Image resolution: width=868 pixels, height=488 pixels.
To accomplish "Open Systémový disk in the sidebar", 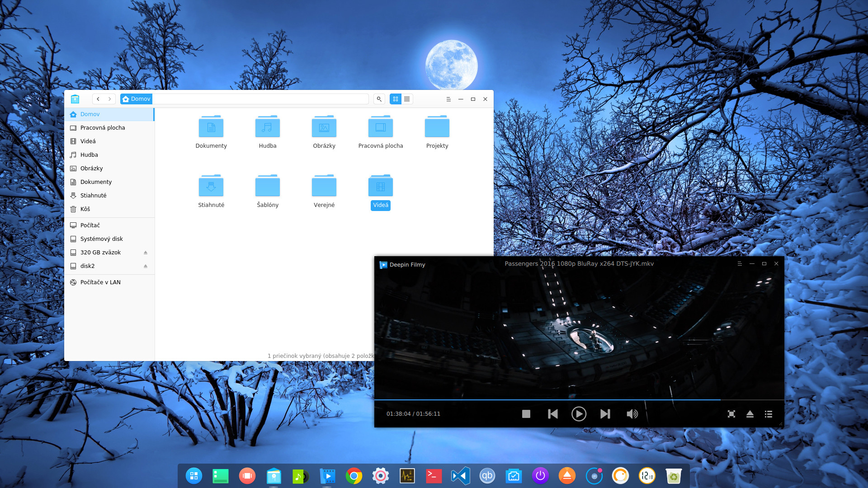I will pos(109,239).
